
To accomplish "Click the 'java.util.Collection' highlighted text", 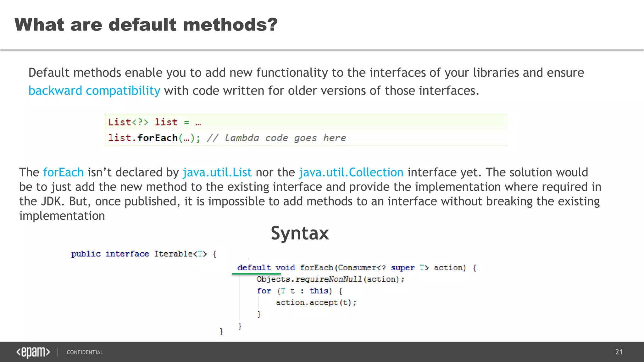I will (351, 172).
